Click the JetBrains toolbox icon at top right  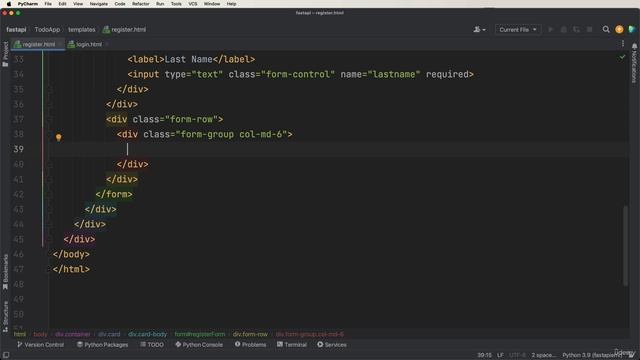[x=632, y=29]
